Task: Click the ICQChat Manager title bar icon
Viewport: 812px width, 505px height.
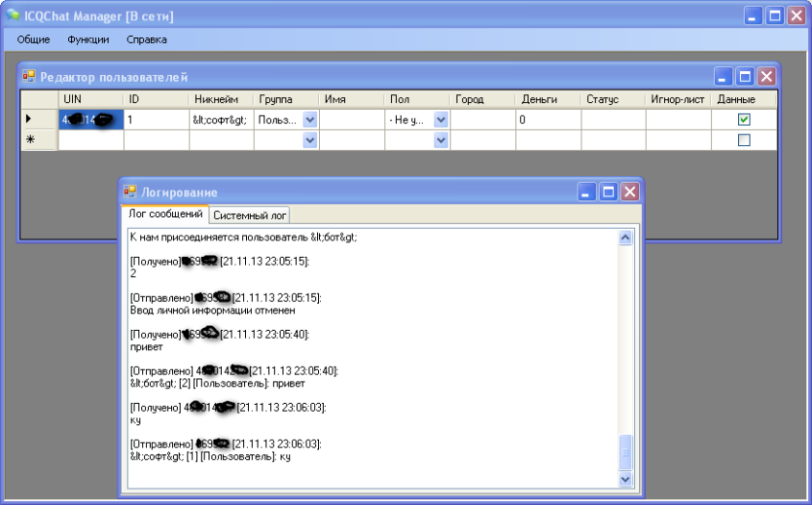Action: coord(13,15)
